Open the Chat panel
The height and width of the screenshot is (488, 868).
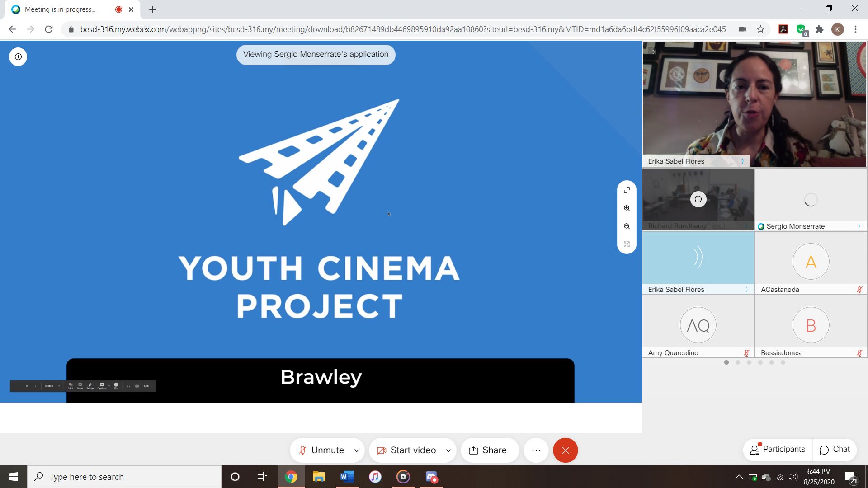[x=835, y=450]
